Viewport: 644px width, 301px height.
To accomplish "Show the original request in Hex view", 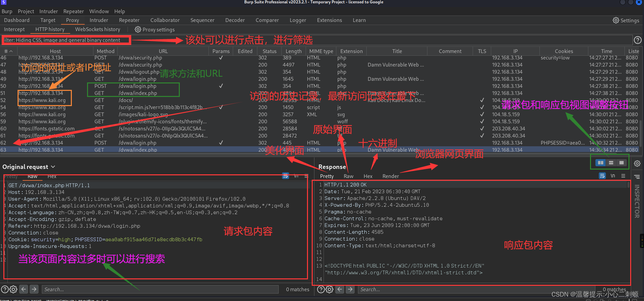I will 52,176.
